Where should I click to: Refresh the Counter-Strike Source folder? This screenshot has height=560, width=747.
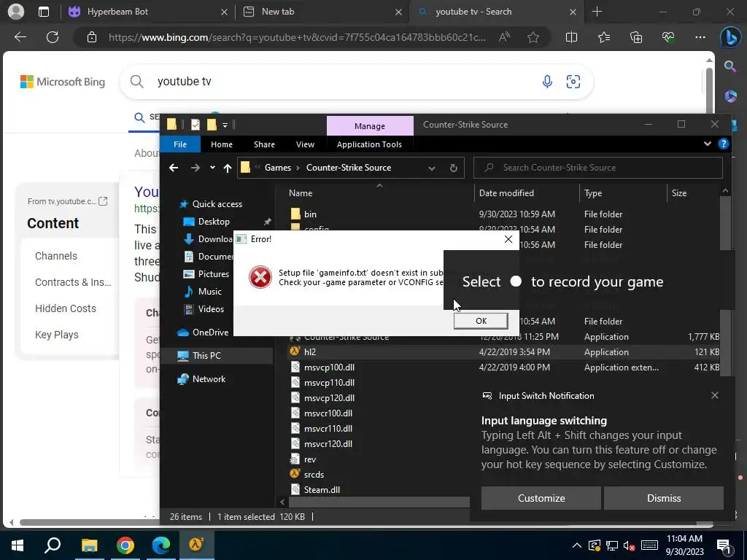point(454,168)
